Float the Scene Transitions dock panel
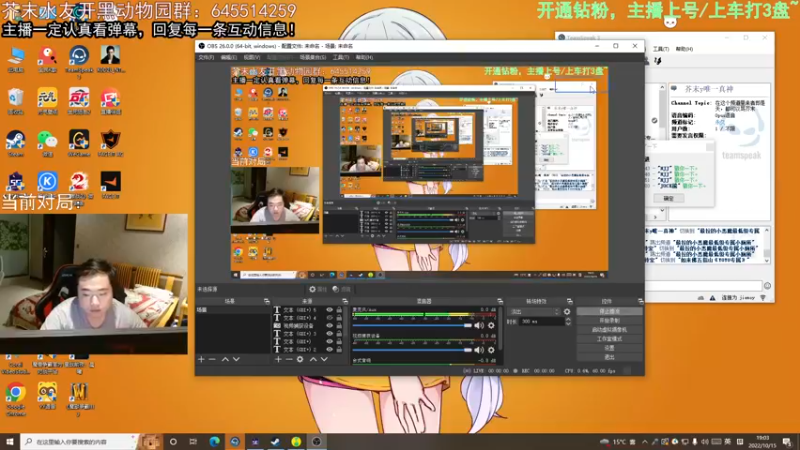 tap(569, 301)
